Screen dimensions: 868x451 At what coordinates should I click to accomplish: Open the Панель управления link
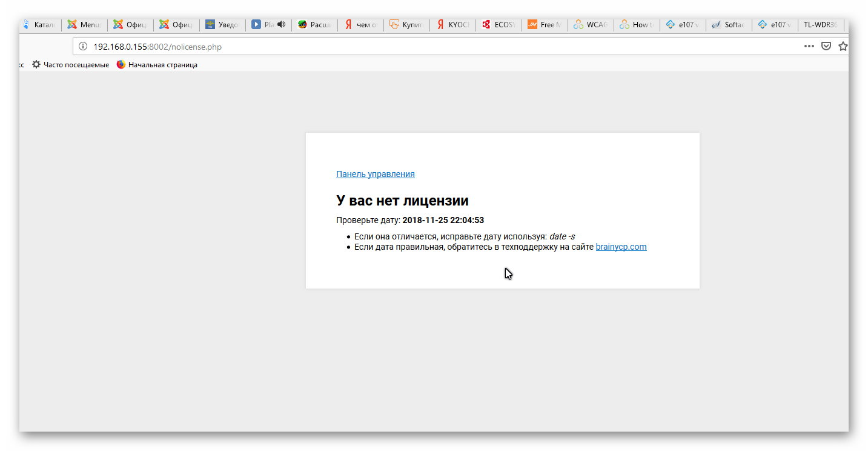tap(375, 174)
